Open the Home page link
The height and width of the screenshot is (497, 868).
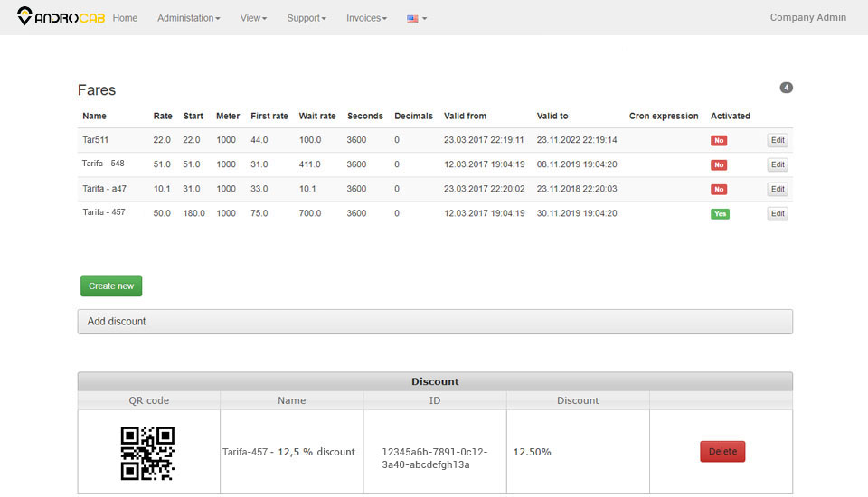click(x=125, y=18)
